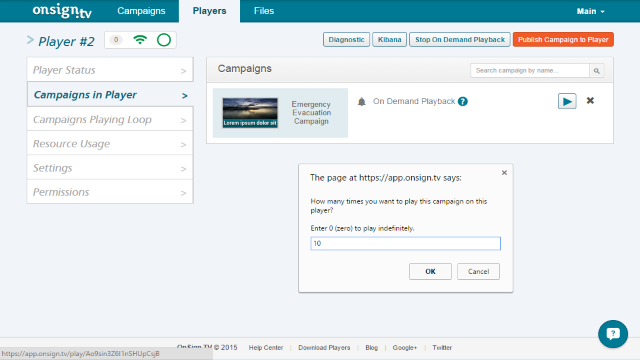Expand Resource Usage section
The width and height of the screenshot is (640, 360).
[x=110, y=143]
